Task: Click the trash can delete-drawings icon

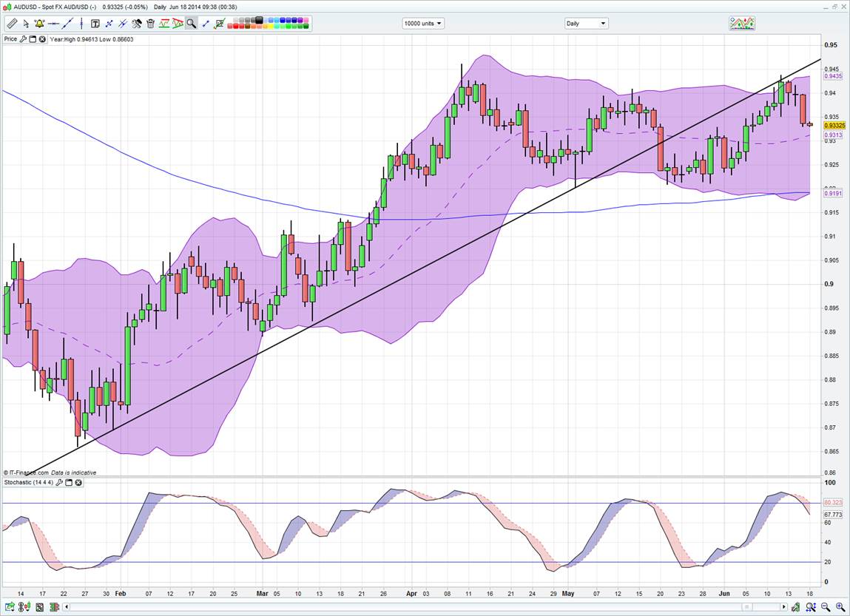Action: (150, 24)
